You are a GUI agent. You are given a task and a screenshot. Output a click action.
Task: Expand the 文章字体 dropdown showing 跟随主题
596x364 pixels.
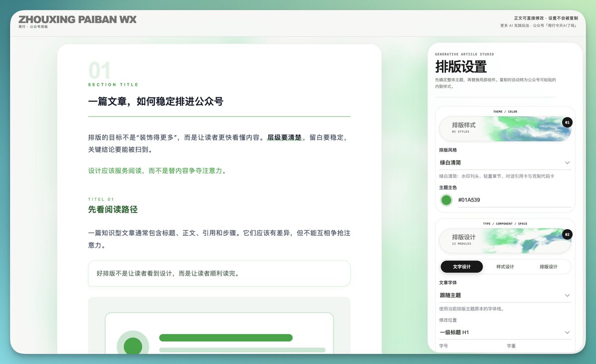[505, 295]
